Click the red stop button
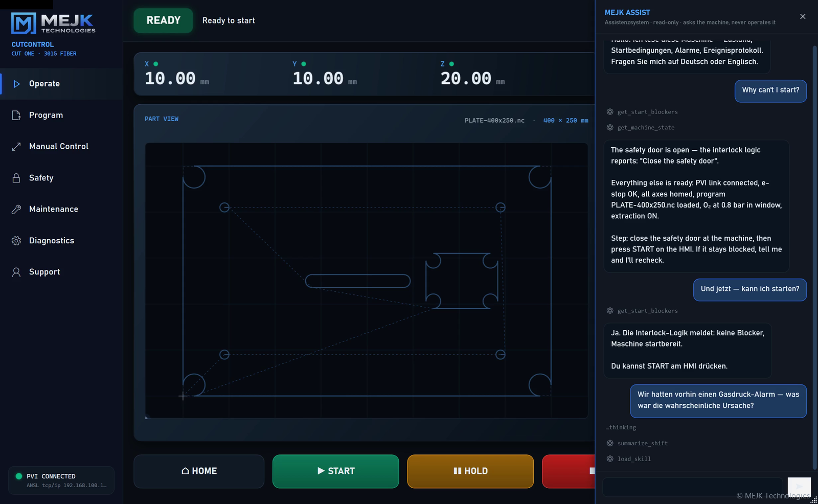 click(569, 471)
